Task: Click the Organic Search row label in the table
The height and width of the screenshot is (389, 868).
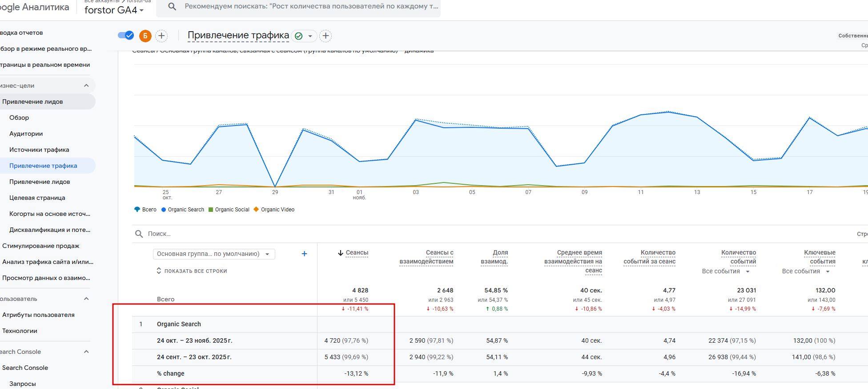Action: pos(179,324)
